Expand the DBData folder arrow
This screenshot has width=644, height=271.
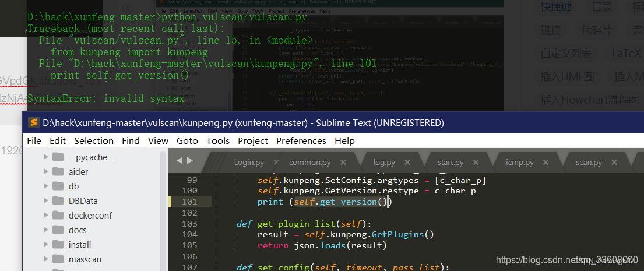coord(45,201)
